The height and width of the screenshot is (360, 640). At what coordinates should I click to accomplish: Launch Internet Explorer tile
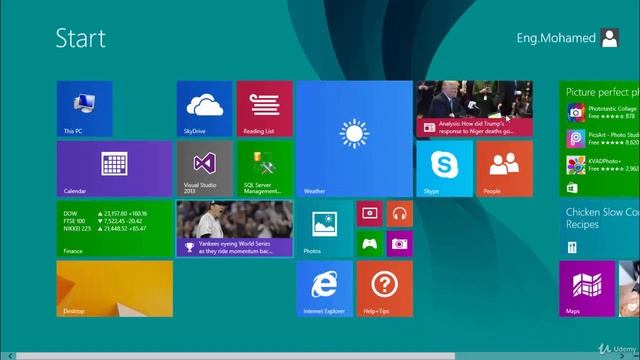(x=324, y=289)
